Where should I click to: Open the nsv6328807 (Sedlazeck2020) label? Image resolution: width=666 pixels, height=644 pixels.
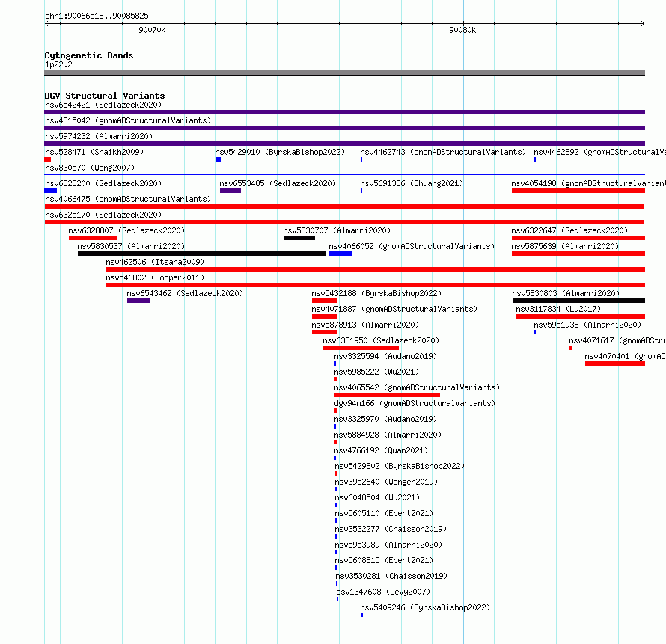point(126,230)
